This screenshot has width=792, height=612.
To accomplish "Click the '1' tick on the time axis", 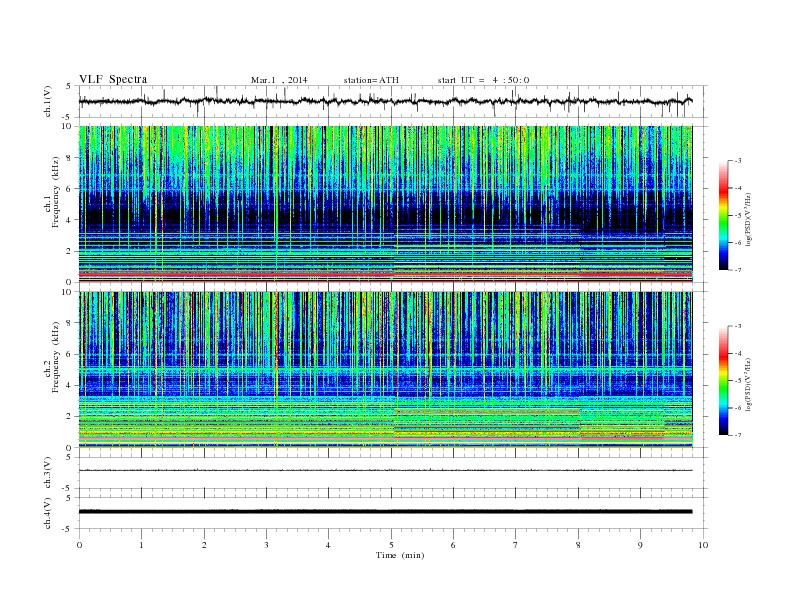I will click(x=141, y=545).
